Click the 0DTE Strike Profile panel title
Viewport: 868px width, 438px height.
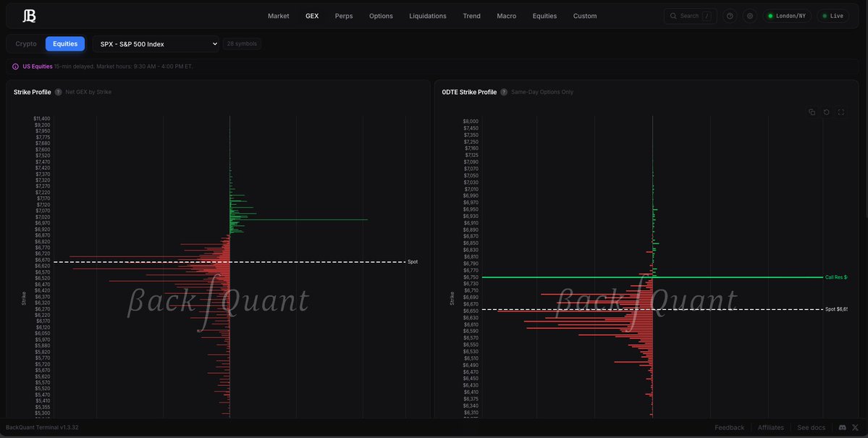coord(469,92)
